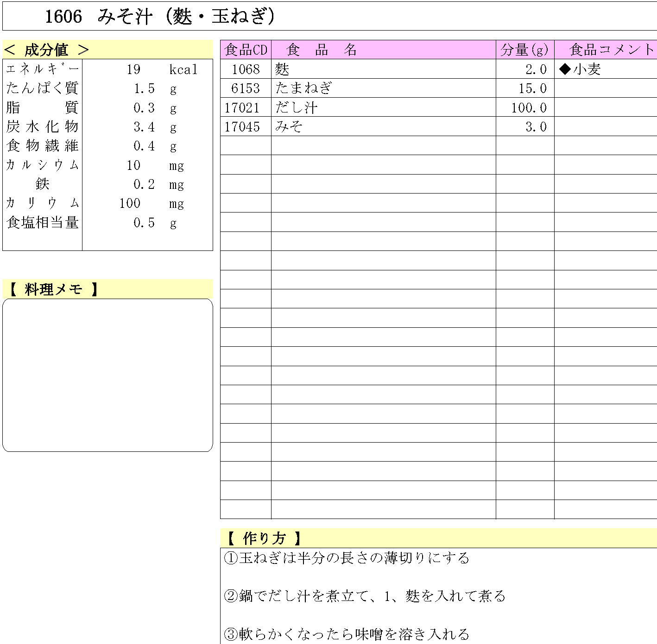This screenshot has width=657, height=644.
Task: Select the 分量(g) column header
Action: point(524,50)
